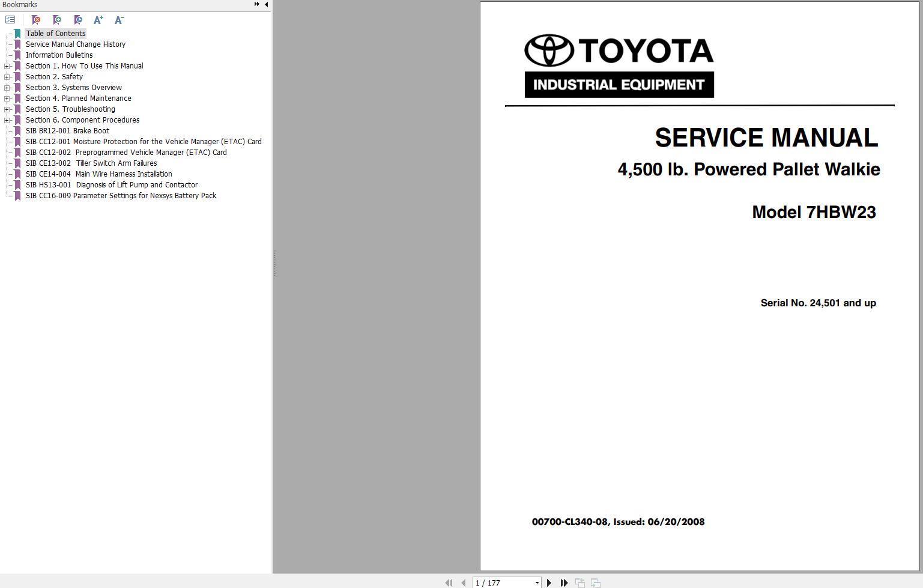Click 4,500 lb. Powered Pallet Walkie subtitle
Viewport: 923px width, 588px height.
(x=749, y=169)
